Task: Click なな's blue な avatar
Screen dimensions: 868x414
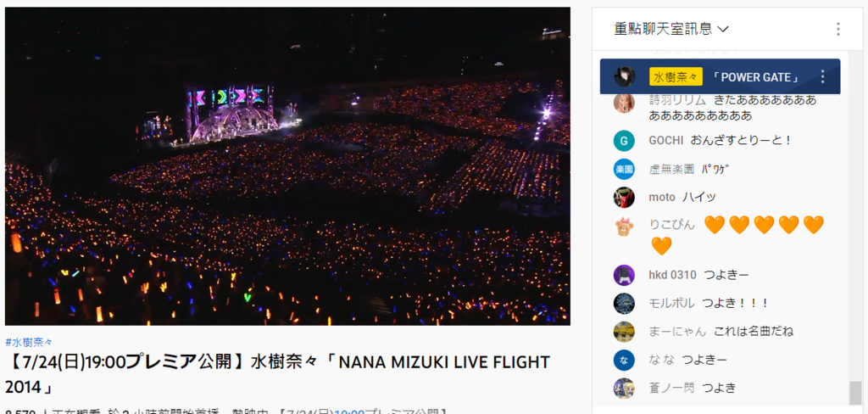Action: click(624, 361)
